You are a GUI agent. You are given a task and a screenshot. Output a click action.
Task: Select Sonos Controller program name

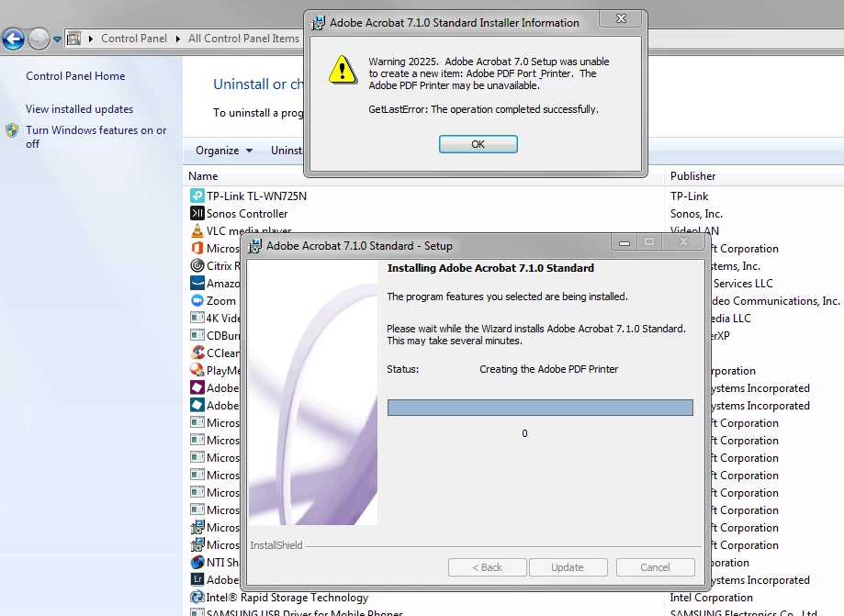[x=247, y=214]
